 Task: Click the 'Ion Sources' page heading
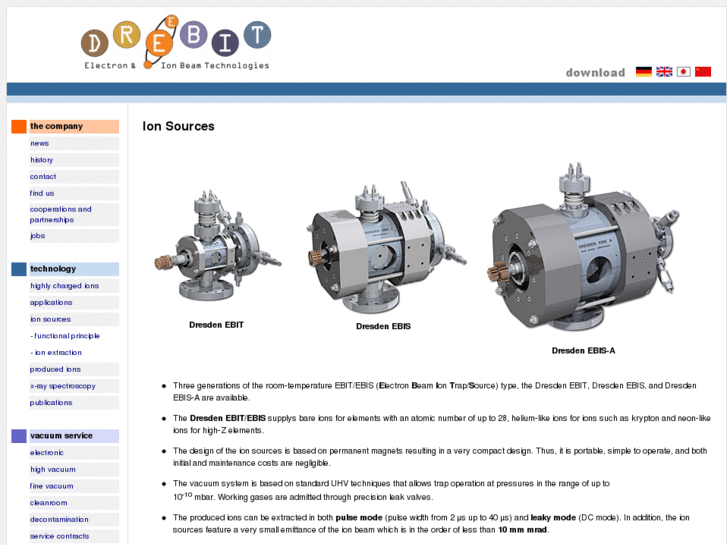tap(178, 126)
